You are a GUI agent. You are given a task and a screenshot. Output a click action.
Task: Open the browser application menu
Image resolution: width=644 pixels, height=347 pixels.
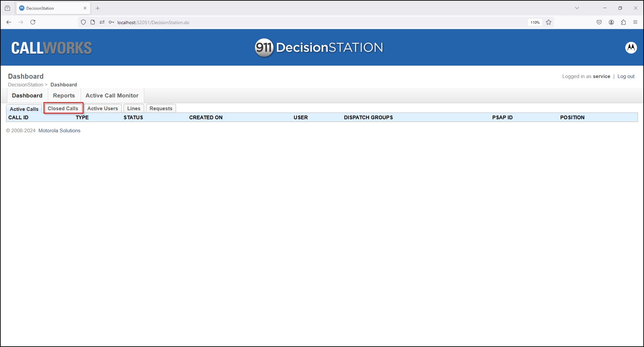tap(635, 22)
